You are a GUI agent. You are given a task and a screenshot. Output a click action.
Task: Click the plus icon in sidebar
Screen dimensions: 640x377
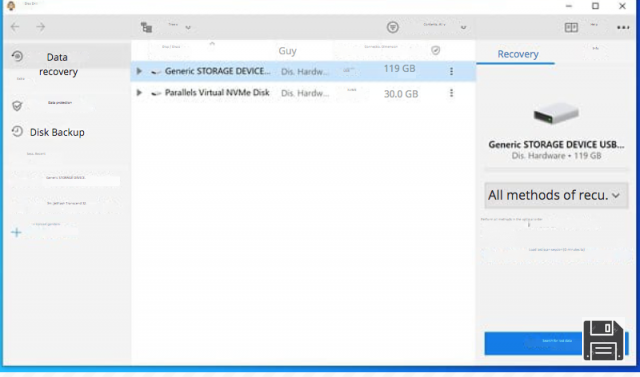[16, 233]
